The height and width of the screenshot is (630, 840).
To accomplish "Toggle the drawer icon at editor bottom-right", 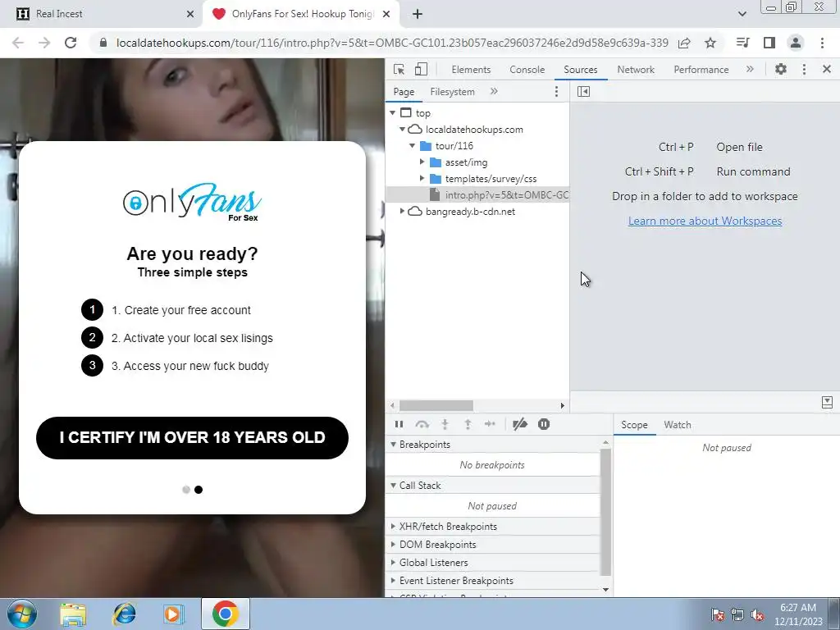I will [x=827, y=402].
